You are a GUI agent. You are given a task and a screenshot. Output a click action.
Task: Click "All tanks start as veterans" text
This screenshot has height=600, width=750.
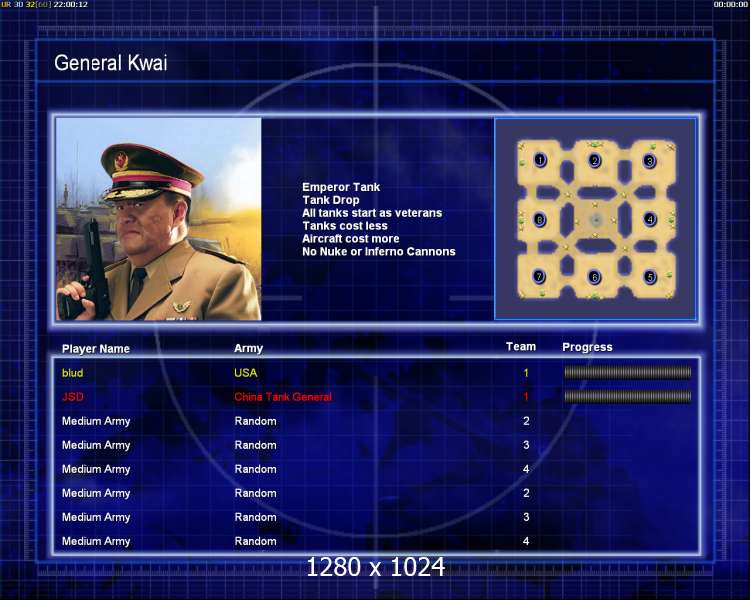click(372, 213)
